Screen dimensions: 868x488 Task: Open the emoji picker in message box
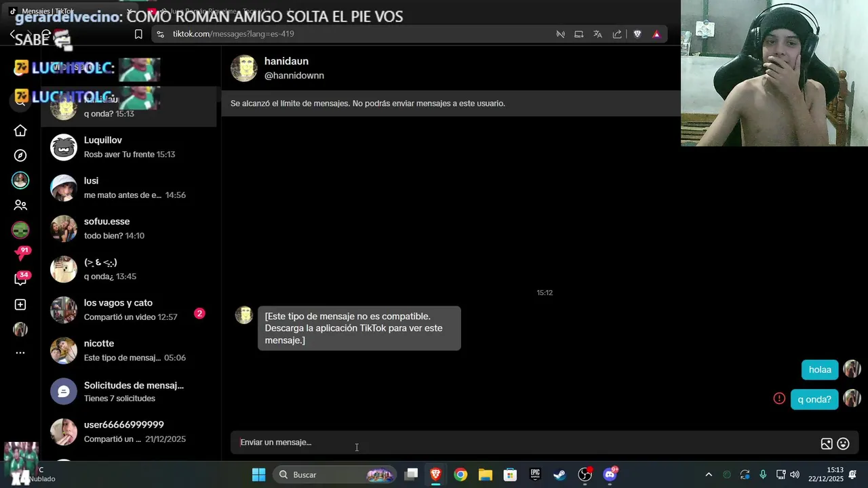click(x=843, y=444)
